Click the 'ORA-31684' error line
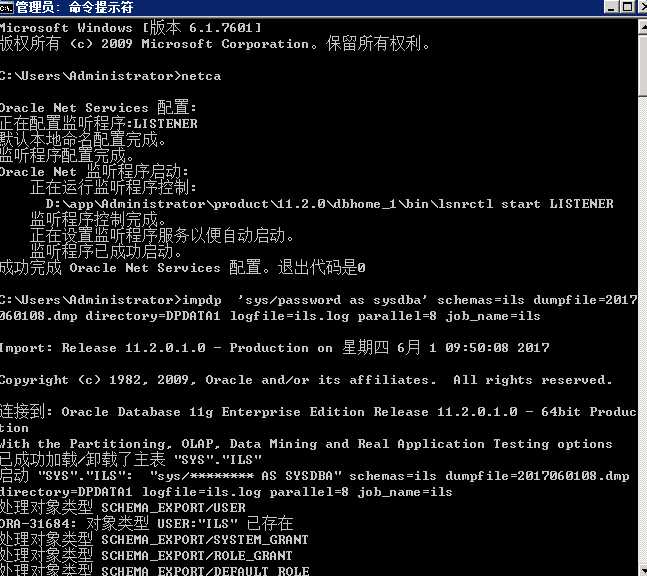This screenshot has width=647, height=576. point(146,524)
